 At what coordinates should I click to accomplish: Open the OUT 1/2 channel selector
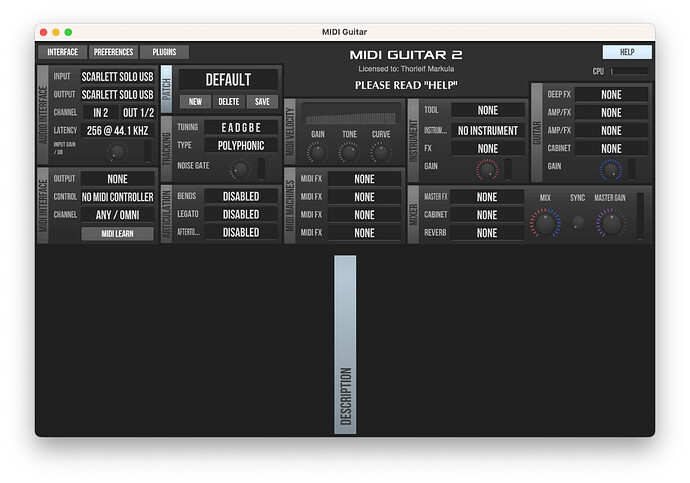pyautogui.click(x=138, y=113)
